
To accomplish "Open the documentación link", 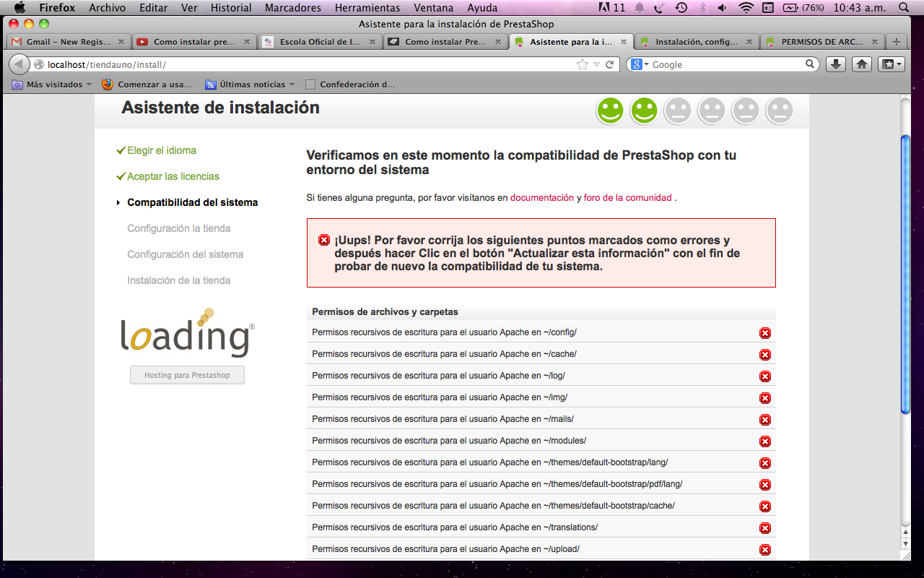I will [542, 197].
